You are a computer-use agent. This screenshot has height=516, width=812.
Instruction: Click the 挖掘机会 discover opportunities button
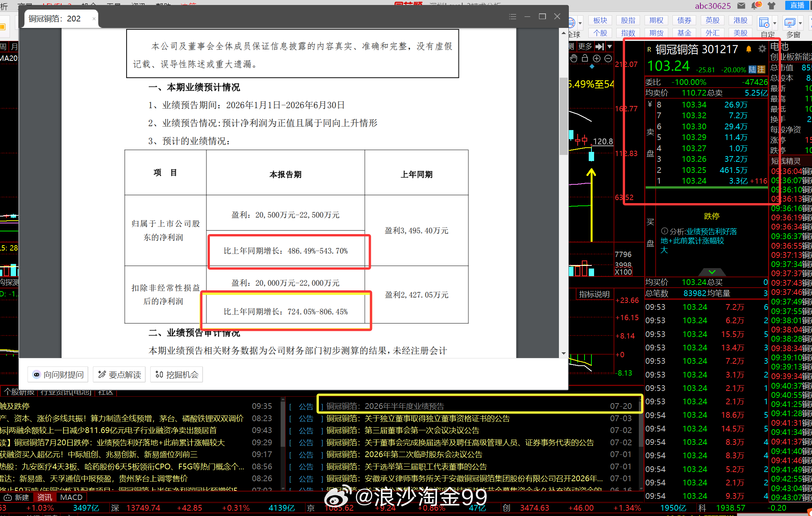(x=177, y=374)
